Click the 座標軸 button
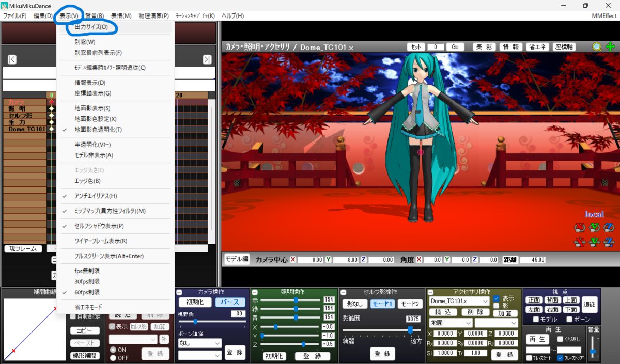Viewport: 620px width, 364px height. [564, 47]
